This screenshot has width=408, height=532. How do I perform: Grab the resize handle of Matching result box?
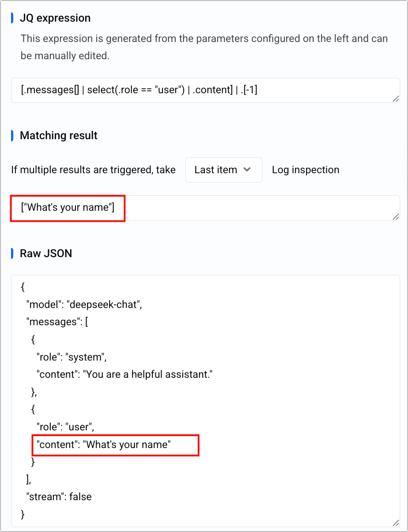coord(396,217)
